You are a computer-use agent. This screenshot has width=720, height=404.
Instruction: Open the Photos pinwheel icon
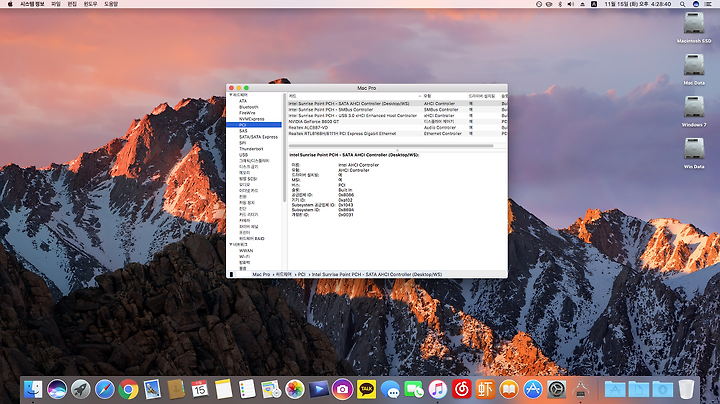pyautogui.click(x=295, y=389)
